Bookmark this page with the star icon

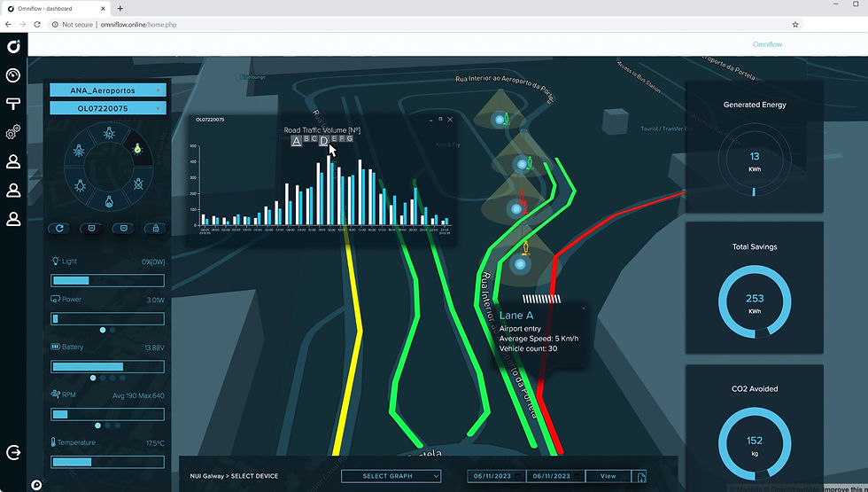coord(795,25)
